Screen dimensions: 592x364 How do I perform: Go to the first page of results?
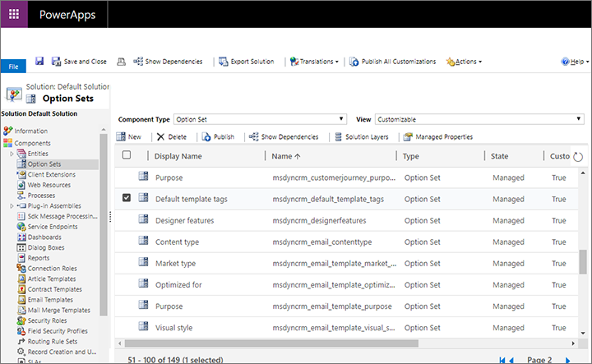[502, 360]
